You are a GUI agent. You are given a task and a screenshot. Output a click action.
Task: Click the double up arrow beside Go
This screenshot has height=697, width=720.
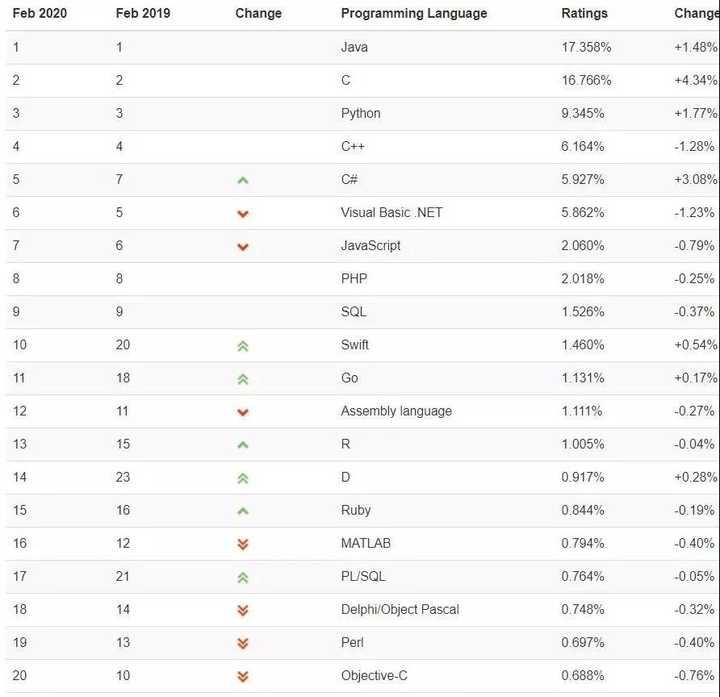242,379
